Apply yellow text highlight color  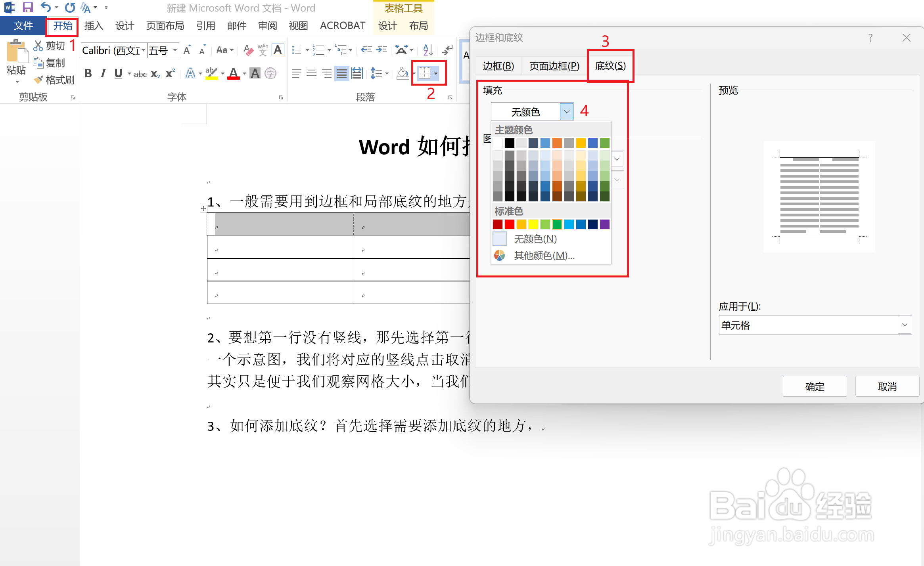[211, 73]
